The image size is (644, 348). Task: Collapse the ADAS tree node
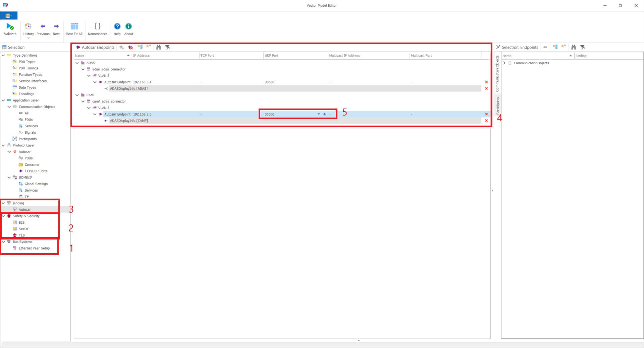[77, 63]
